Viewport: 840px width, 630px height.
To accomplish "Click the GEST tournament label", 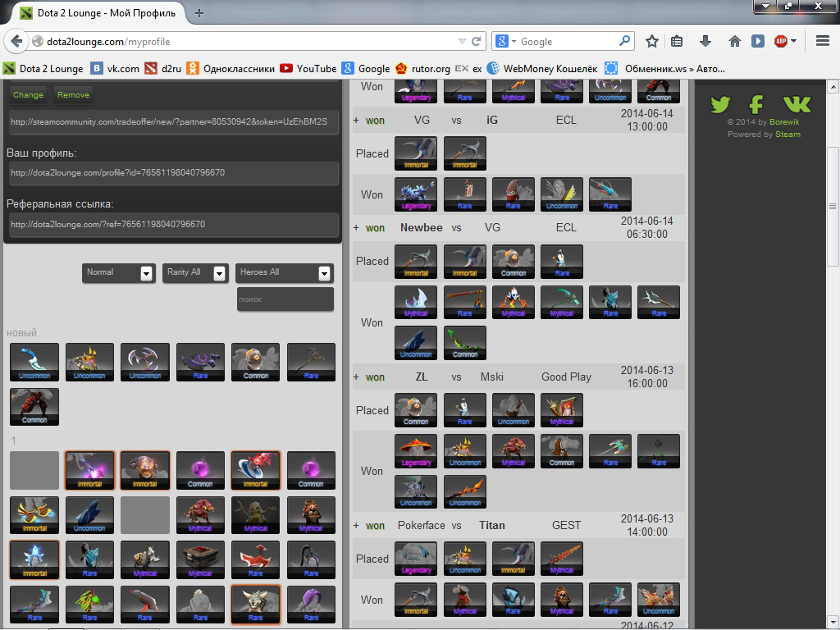I will 566,526.
